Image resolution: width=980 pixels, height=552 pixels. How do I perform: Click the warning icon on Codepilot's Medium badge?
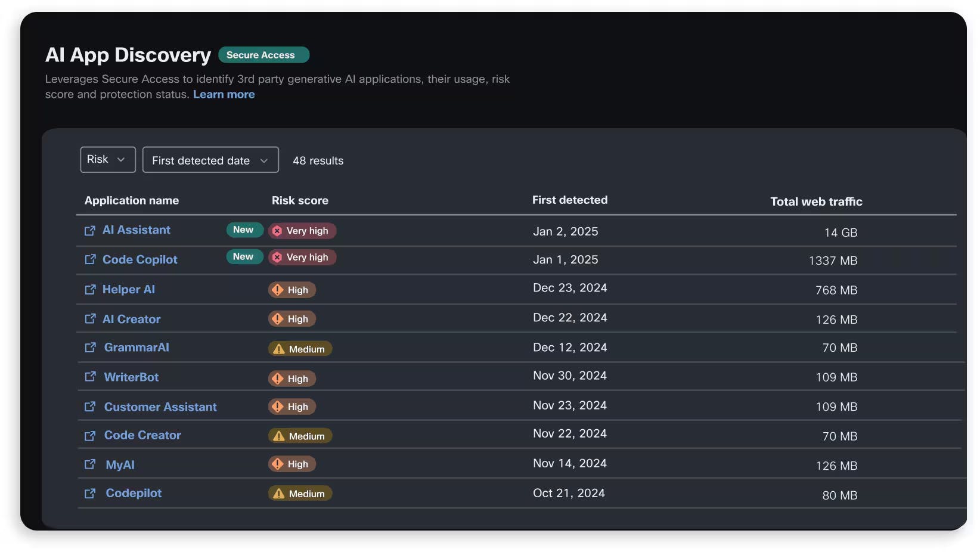tap(280, 494)
